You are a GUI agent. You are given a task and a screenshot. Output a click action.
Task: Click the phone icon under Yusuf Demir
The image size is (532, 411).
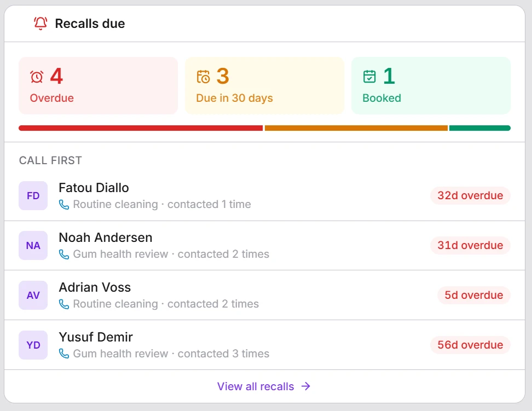click(x=64, y=354)
